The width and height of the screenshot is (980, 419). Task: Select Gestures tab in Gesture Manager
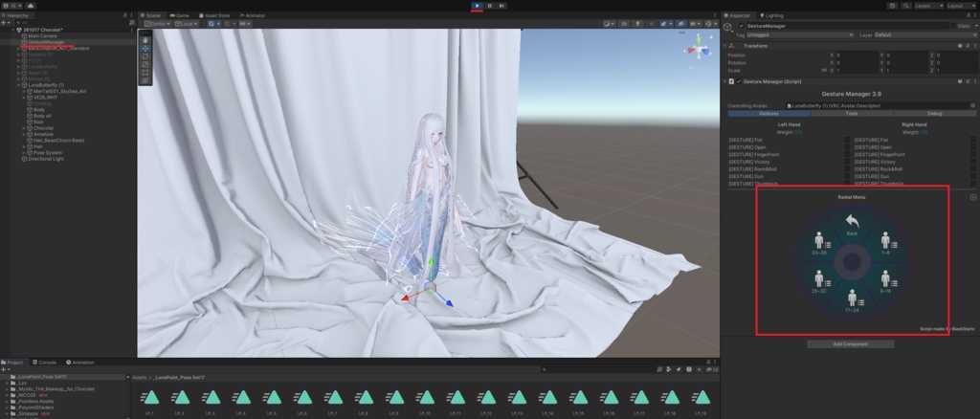768,114
